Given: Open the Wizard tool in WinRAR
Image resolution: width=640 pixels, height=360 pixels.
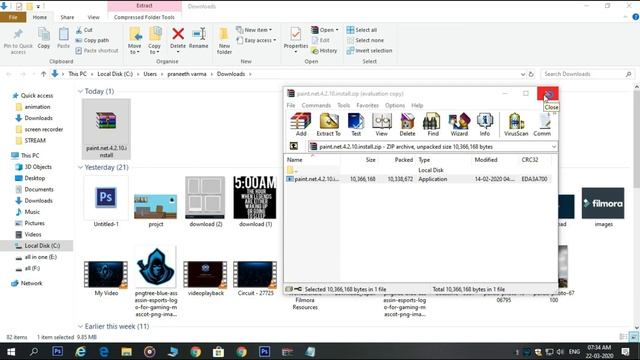Looking at the screenshot, I should (x=459, y=125).
